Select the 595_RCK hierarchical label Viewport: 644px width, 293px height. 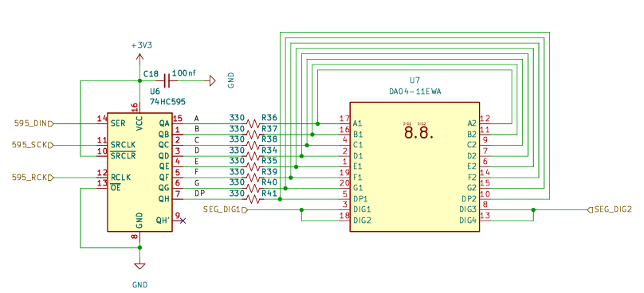point(33,178)
